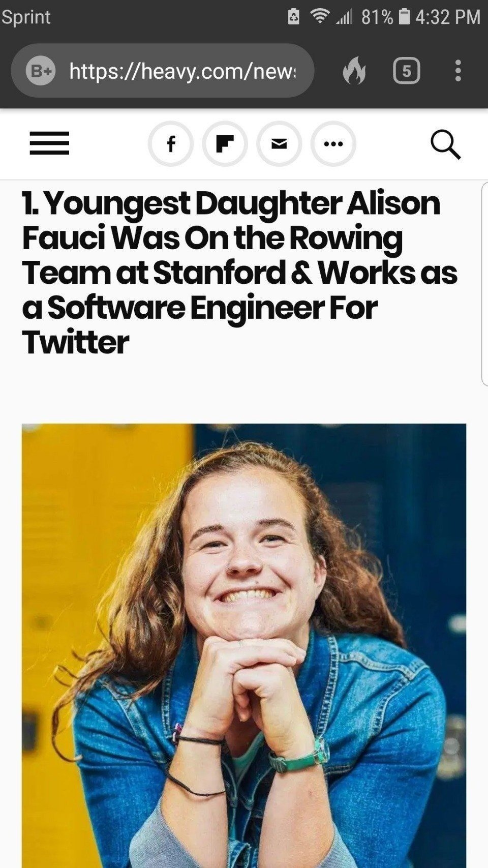Tap the recycle-symbol status bar icon
Viewport: 488px width, 868px height.
[294, 17]
